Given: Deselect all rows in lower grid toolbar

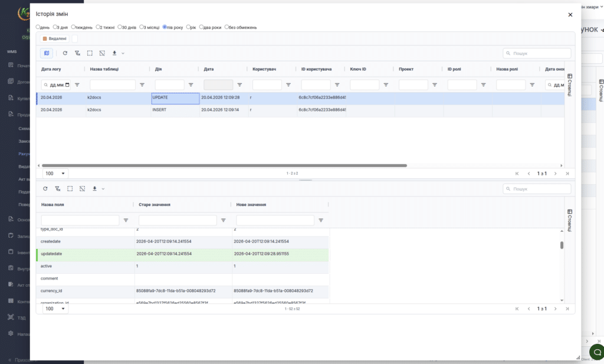Looking at the screenshot, I should click(82, 189).
